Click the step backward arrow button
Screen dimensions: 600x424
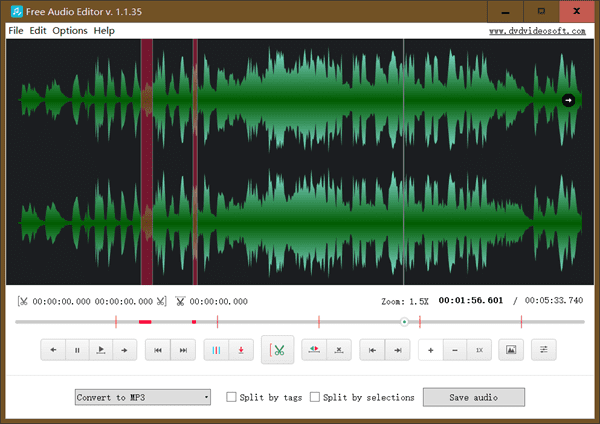[x=53, y=350]
